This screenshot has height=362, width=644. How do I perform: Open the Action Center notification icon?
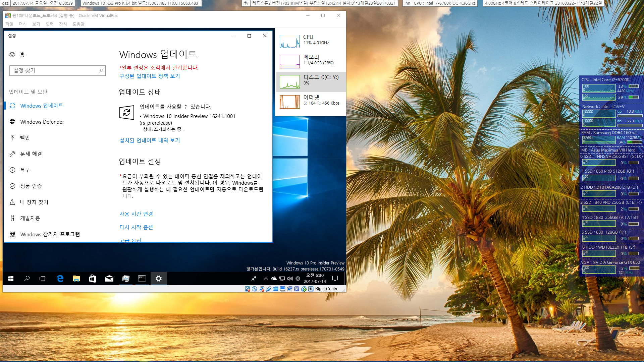coord(335,279)
